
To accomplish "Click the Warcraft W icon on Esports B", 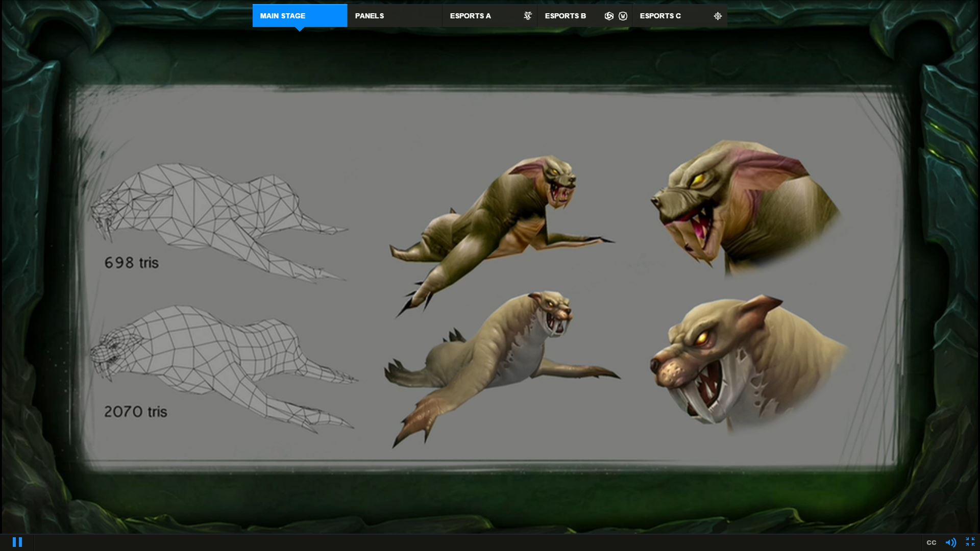I will point(623,16).
